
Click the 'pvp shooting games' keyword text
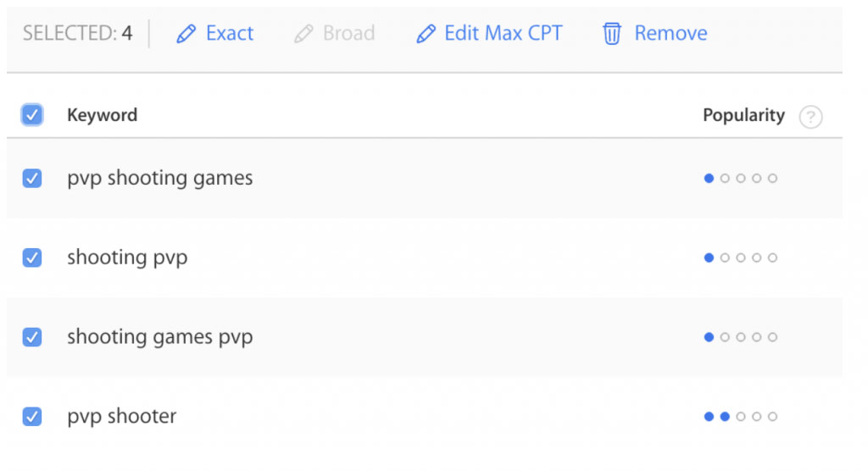[x=160, y=179]
